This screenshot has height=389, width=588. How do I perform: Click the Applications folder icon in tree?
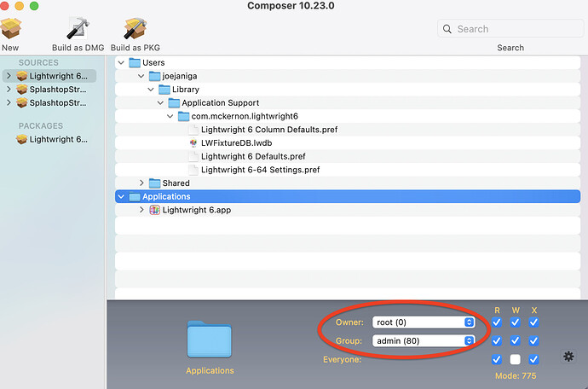tap(135, 196)
